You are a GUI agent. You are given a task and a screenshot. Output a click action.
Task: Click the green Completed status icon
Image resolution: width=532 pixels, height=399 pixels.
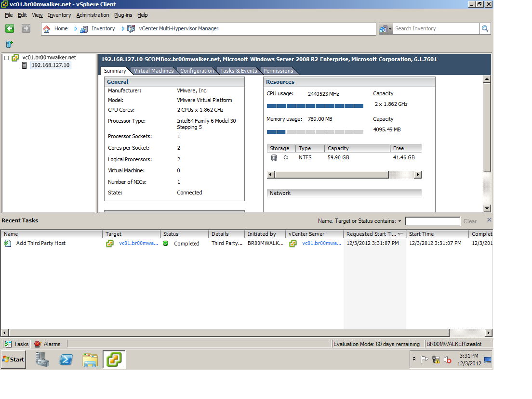click(166, 244)
